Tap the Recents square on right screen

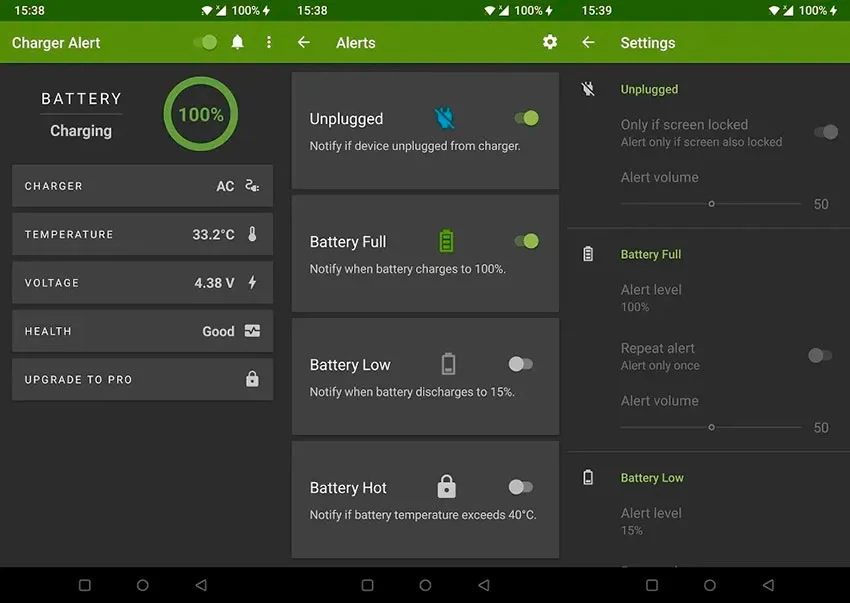coord(652,585)
